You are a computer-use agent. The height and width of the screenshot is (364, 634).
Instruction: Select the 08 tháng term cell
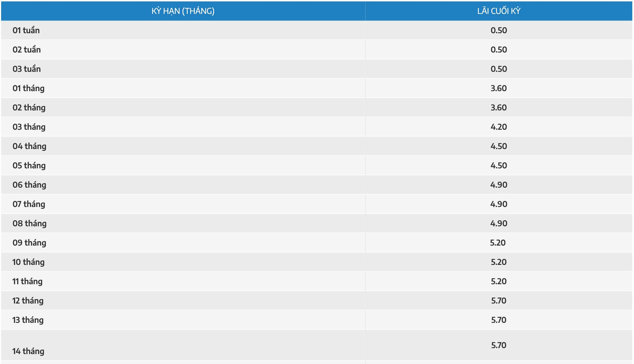coord(30,223)
